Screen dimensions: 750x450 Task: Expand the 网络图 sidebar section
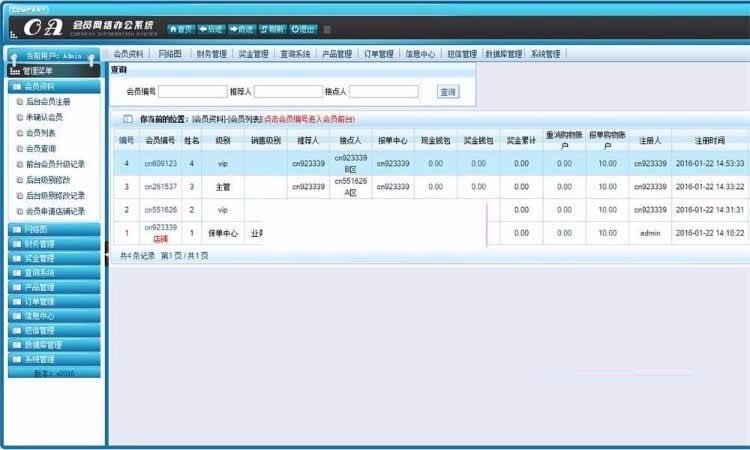tap(54, 229)
